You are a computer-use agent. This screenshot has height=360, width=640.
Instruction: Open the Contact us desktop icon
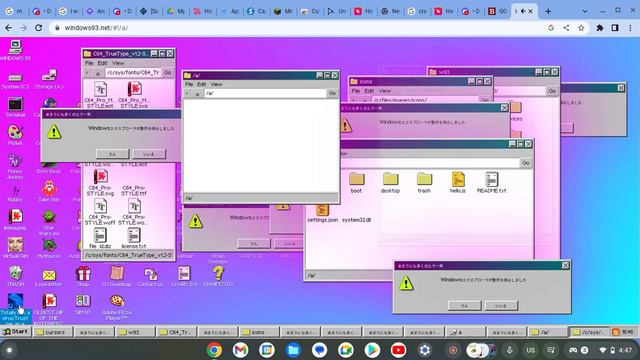coord(150,277)
